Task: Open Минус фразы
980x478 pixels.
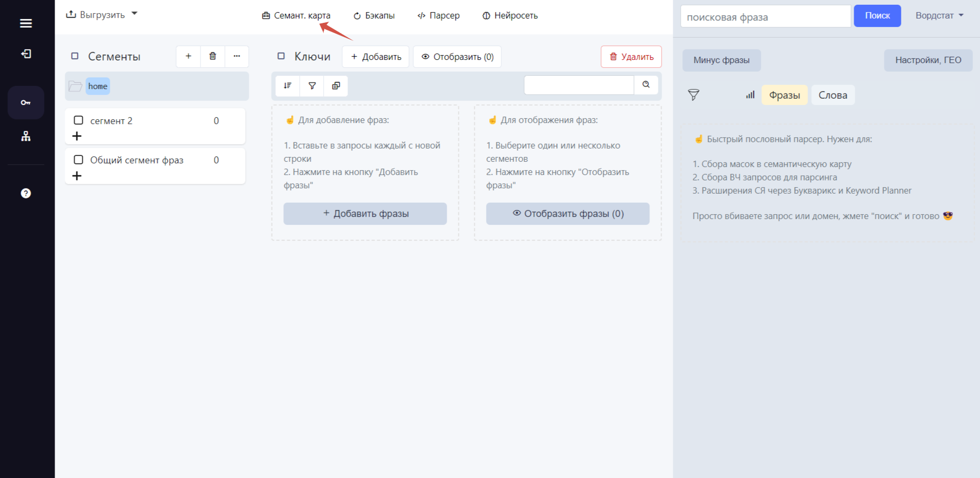Action: coord(722,60)
